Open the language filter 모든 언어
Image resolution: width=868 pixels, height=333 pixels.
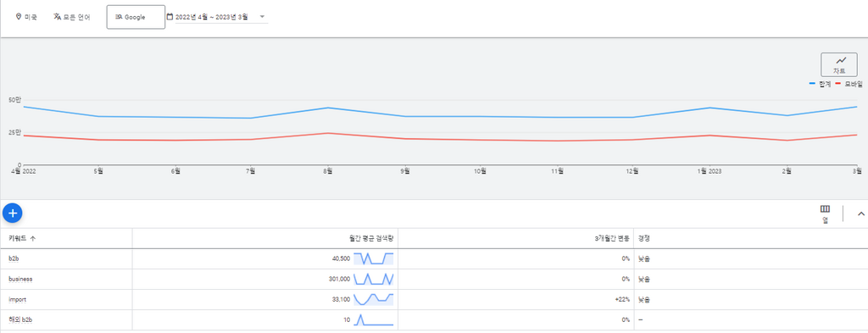click(x=71, y=17)
